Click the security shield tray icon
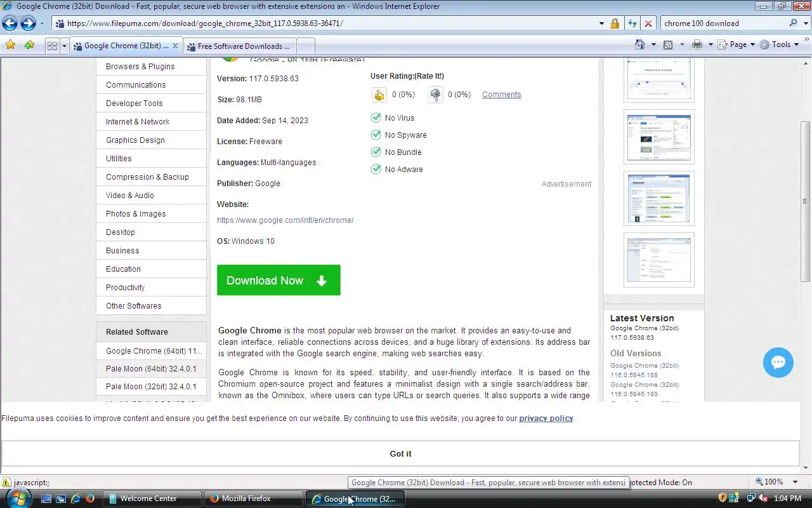Viewport: 812px width, 508px height. pyautogui.click(x=722, y=498)
